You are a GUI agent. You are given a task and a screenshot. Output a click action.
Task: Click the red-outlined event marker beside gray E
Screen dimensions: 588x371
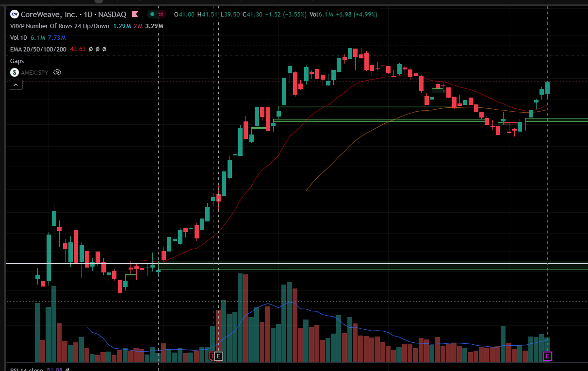click(x=212, y=356)
